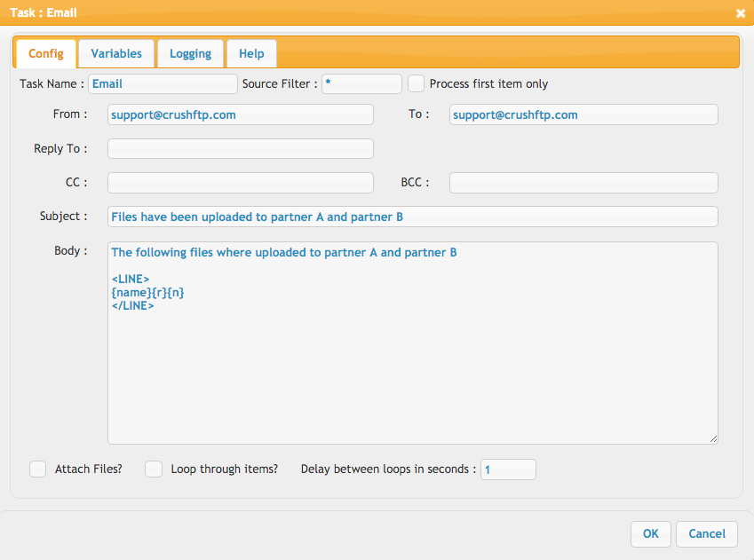Close the Task Email dialog

[x=740, y=13]
